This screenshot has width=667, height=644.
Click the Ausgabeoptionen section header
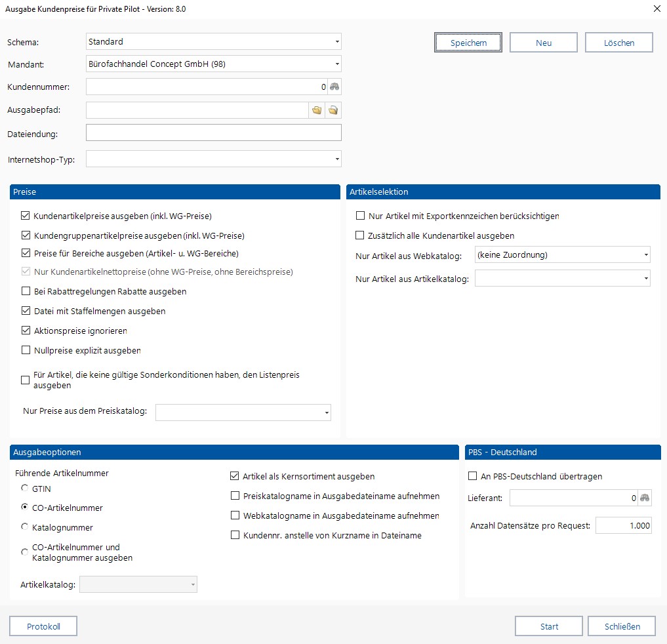pos(234,452)
